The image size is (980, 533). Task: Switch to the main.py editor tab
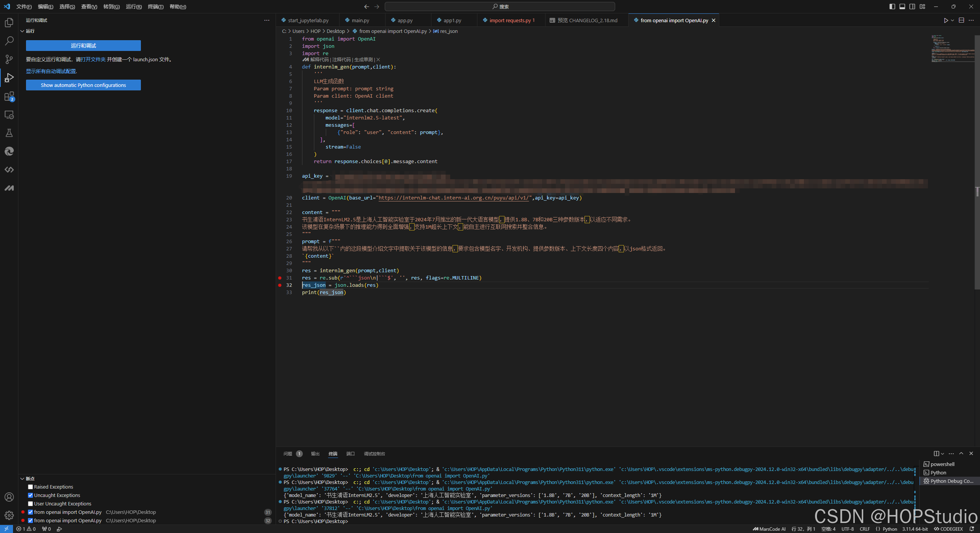360,20
